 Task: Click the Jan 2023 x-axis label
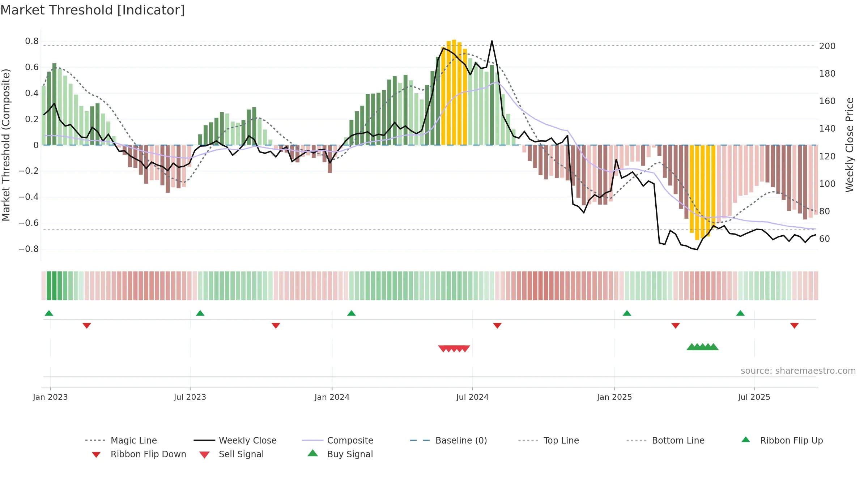50,397
